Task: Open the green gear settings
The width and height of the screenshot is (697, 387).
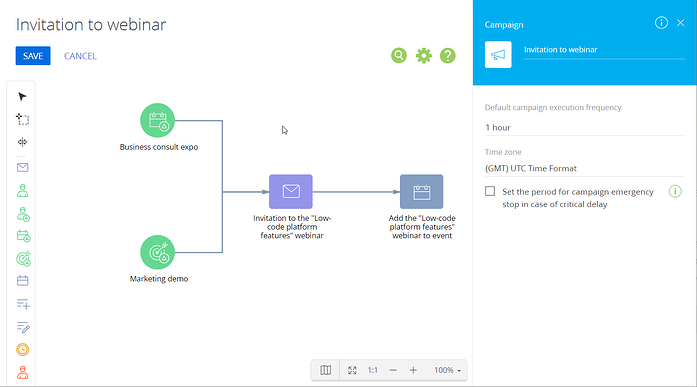Action: (424, 56)
